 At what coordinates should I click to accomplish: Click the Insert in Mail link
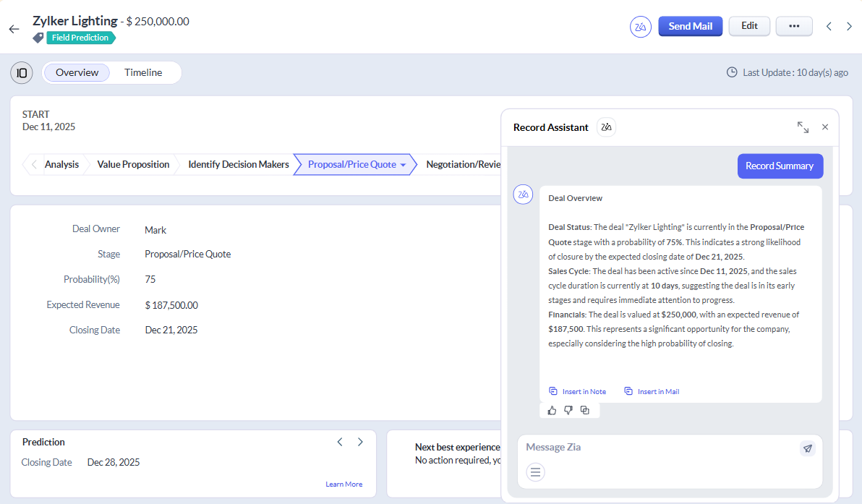(x=659, y=391)
